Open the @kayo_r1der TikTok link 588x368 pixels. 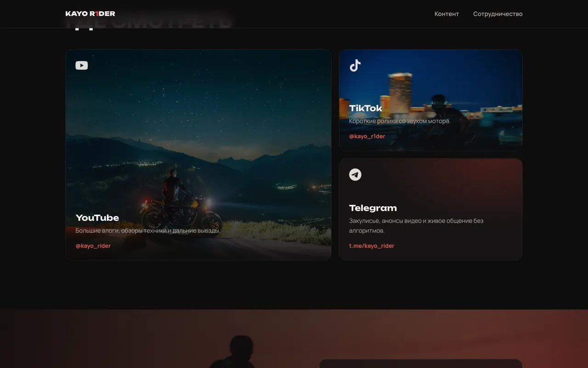367,136
